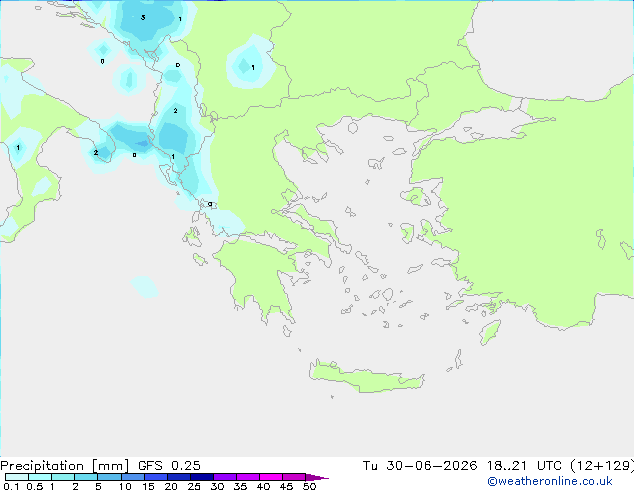
Task: Click the "50" legend scale label
Action: pyautogui.click(x=309, y=486)
